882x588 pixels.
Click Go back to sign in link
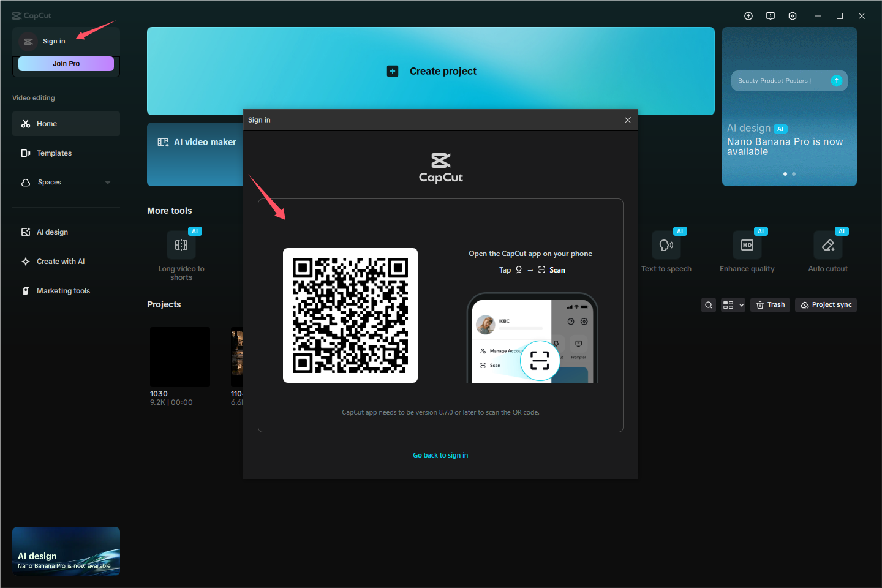(440, 455)
